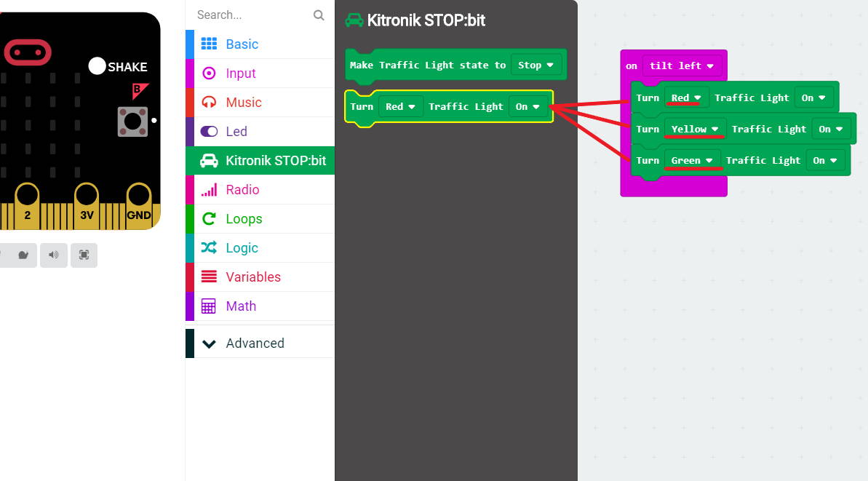Mute the simulator sound

coord(54,255)
